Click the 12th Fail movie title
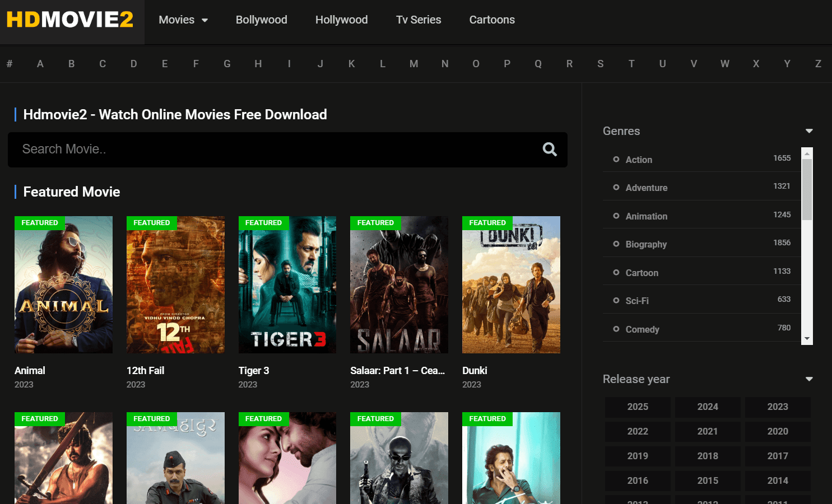This screenshot has height=504, width=832. (145, 371)
